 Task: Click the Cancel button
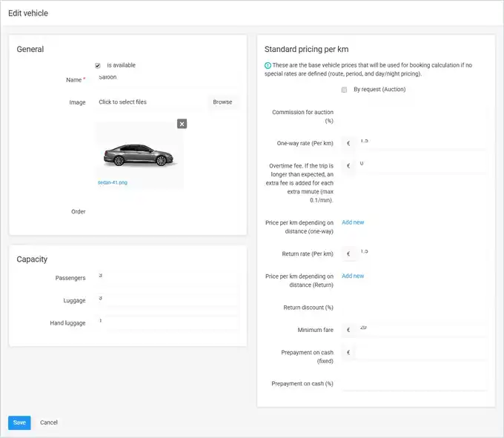(x=49, y=422)
